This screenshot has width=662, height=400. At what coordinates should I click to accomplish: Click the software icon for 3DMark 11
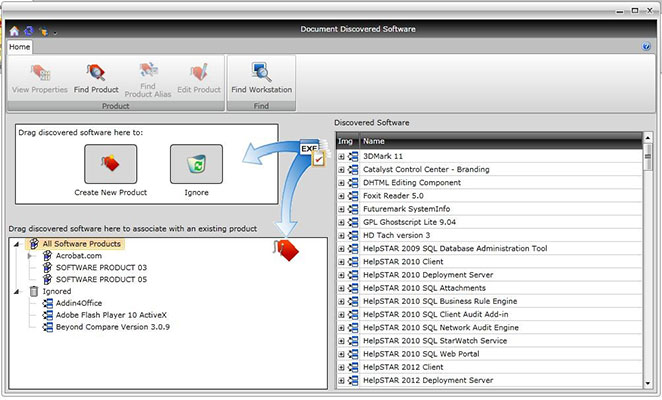point(353,156)
